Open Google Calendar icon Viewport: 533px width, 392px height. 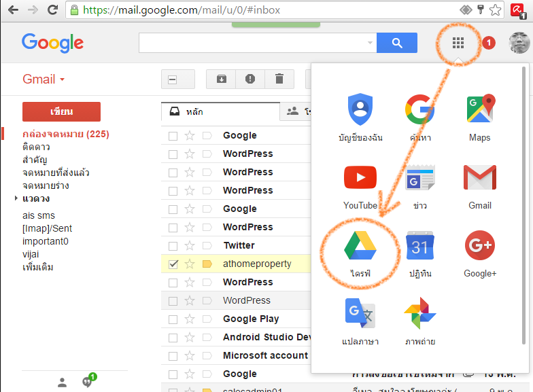click(419, 246)
